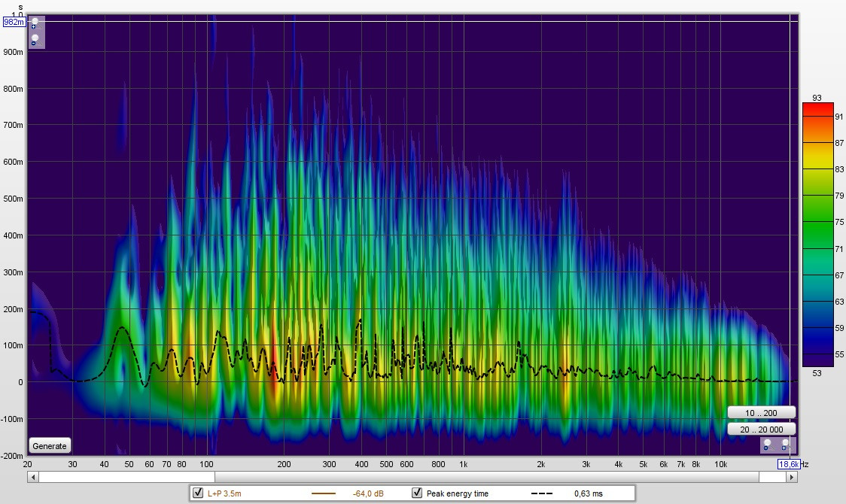The width and height of the screenshot is (846, 504).
Task: Select the 18,6k frequency cursor label
Action: 787,465
